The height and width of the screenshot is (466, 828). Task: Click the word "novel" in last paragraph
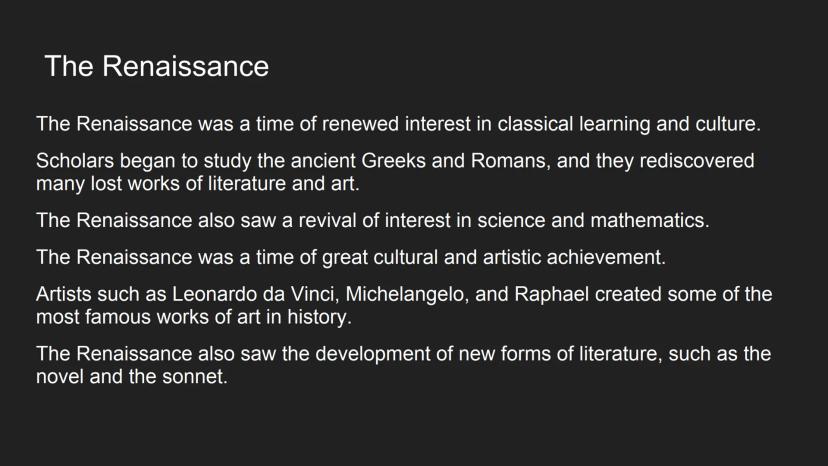60,378
